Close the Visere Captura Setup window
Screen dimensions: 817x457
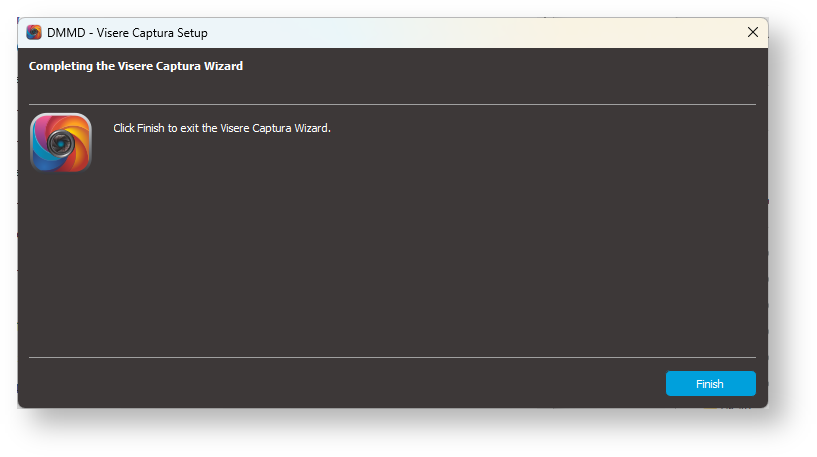click(x=753, y=32)
